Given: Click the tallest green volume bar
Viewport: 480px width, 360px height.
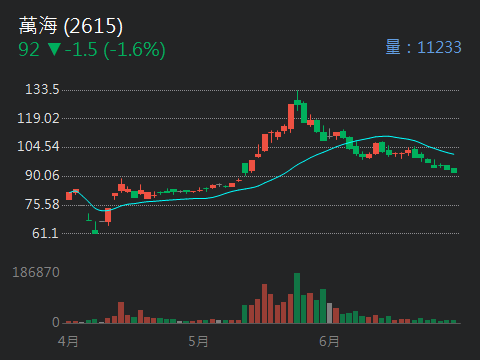Looking at the screenshot, I should [x=297, y=298].
